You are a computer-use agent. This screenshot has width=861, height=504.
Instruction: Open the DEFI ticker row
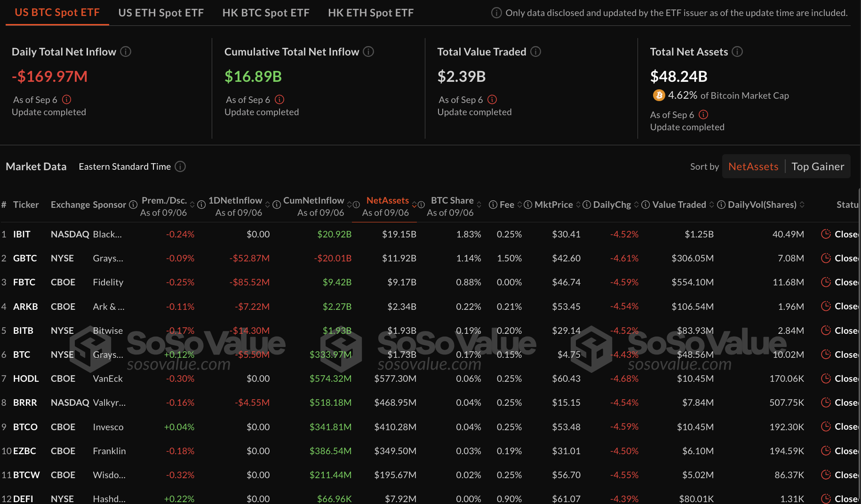[x=23, y=499]
